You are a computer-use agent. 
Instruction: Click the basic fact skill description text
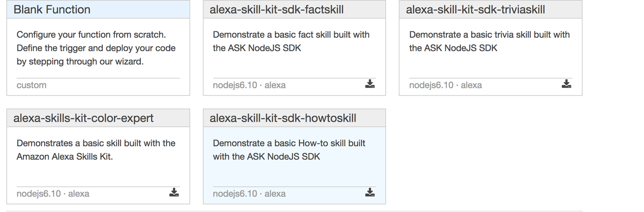(x=291, y=41)
